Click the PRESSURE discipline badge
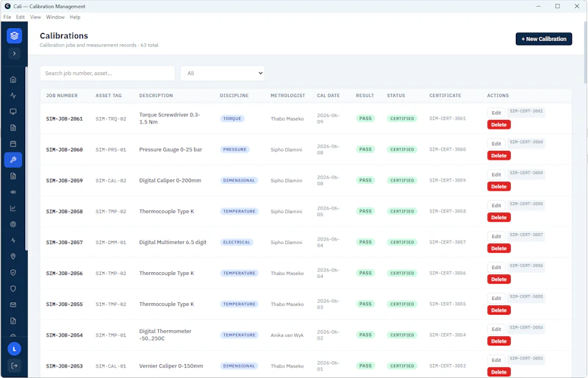588x378 pixels. coord(234,149)
